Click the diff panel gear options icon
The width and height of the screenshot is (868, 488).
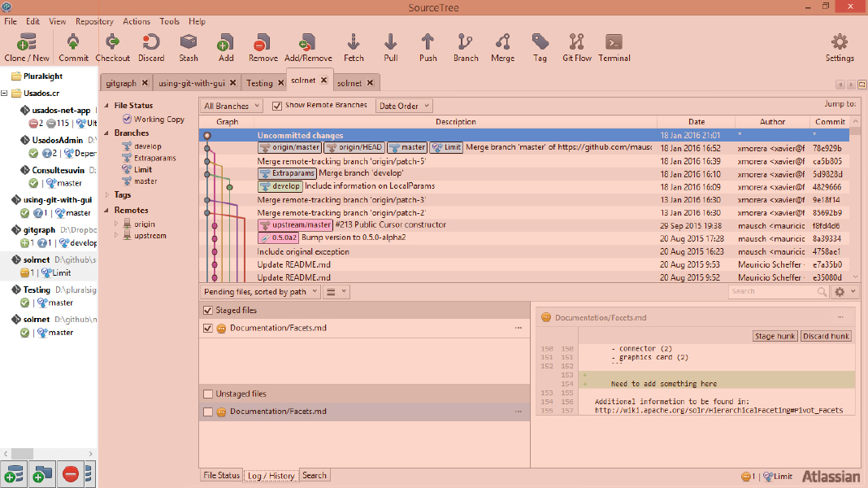coord(844,291)
